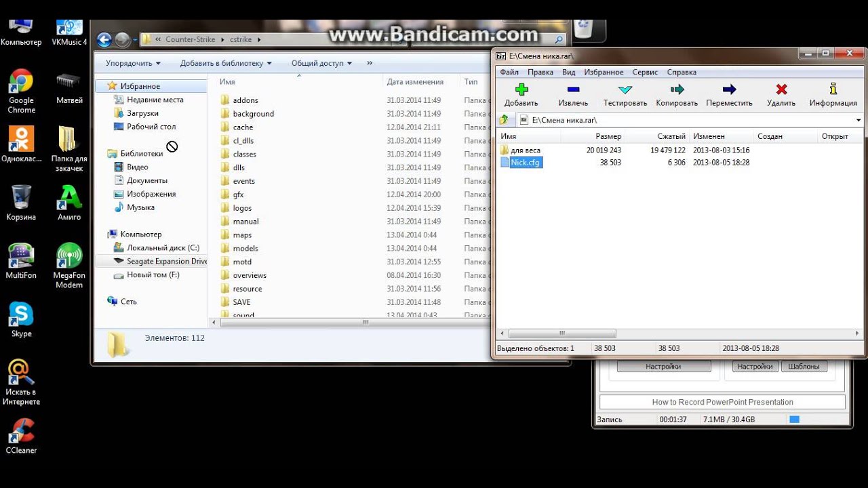Click the Искать в Интернете desktop icon
The image size is (868, 488).
[21, 372]
